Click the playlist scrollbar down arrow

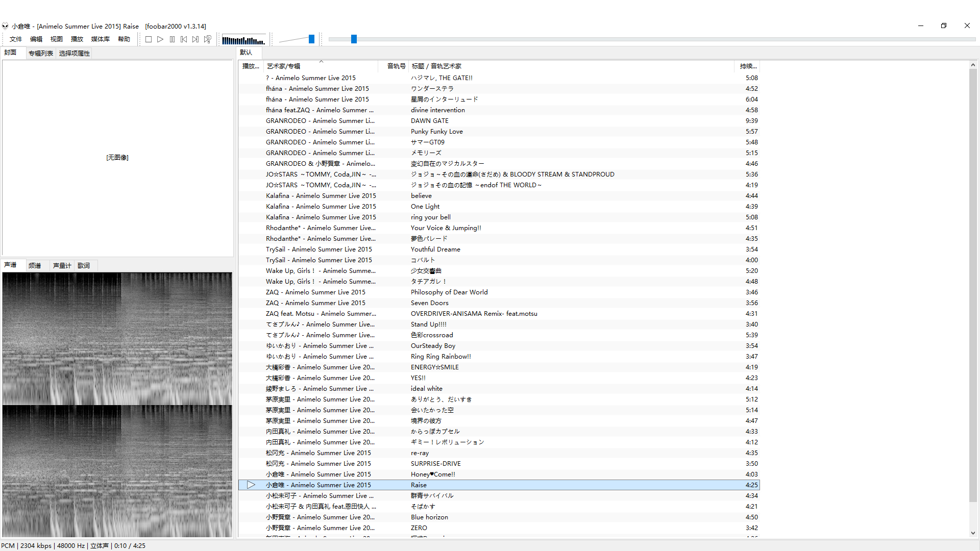click(973, 533)
